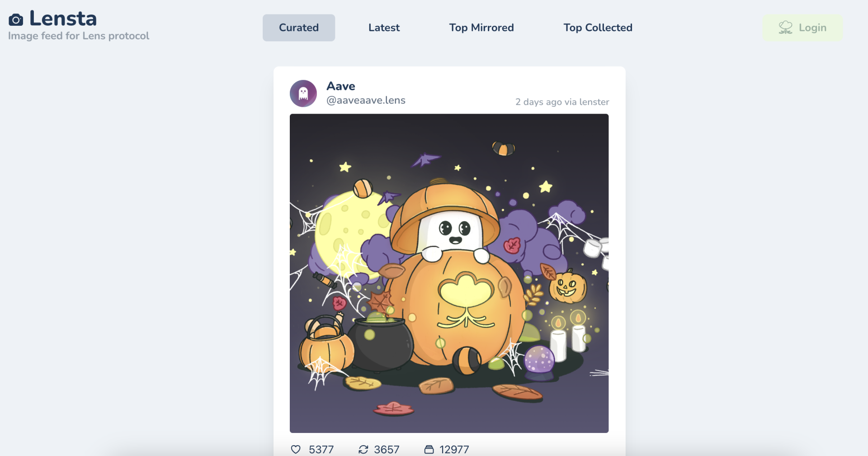Click the 12977 collects count
The width and height of the screenshot is (868, 456).
[x=454, y=449]
